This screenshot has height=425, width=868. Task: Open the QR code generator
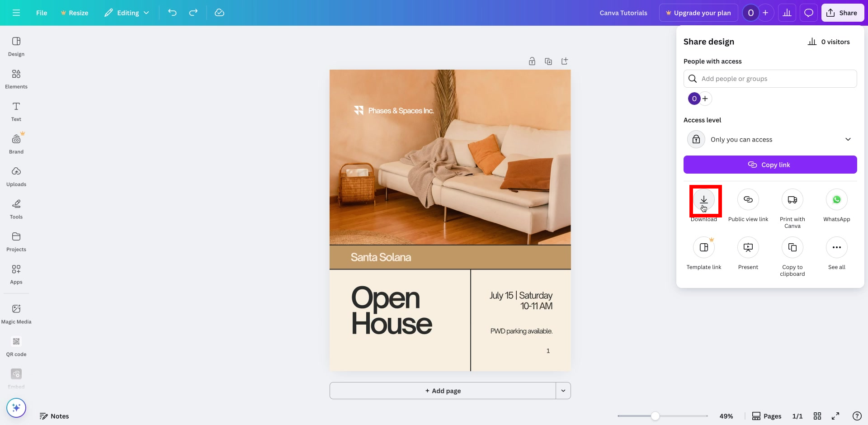pyautogui.click(x=16, y=346)
